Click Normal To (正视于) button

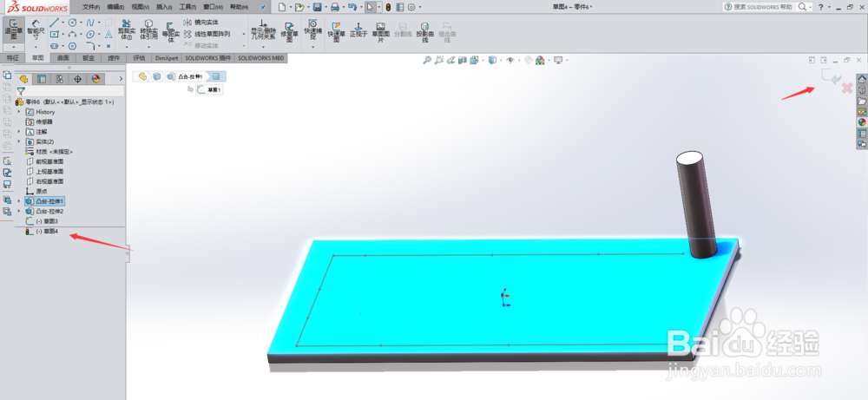click(x=358, y=30)
